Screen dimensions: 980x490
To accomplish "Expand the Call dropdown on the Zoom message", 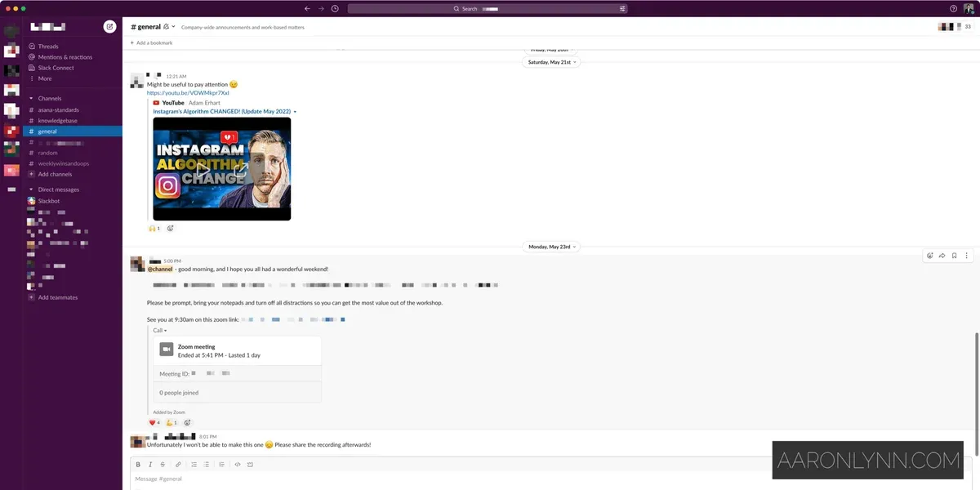I will click(159, 330).
